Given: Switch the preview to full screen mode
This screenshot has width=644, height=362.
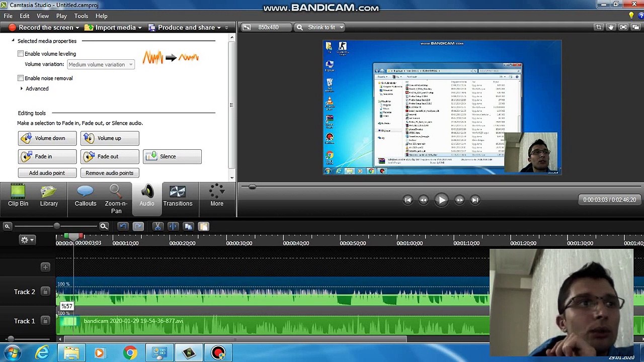Looking at the screenshot, I should 623,27.
